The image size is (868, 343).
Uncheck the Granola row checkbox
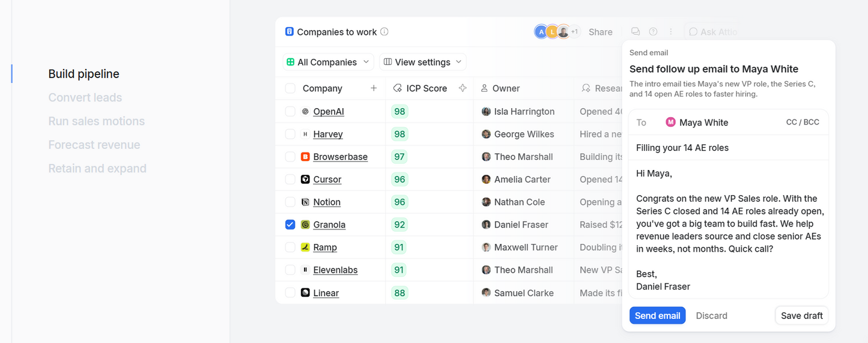coord(290,225)
